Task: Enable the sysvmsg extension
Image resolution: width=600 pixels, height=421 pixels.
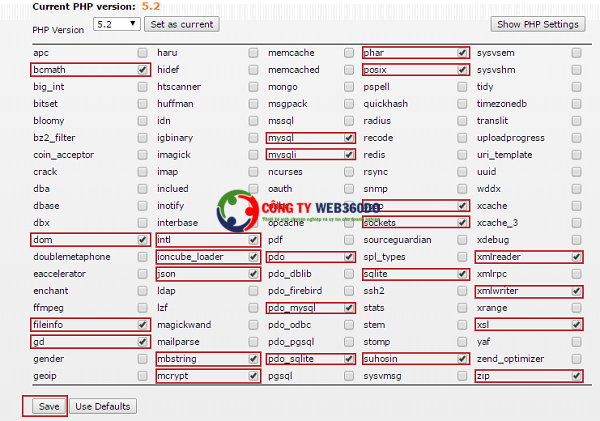Action: click(x=462, y=376)
